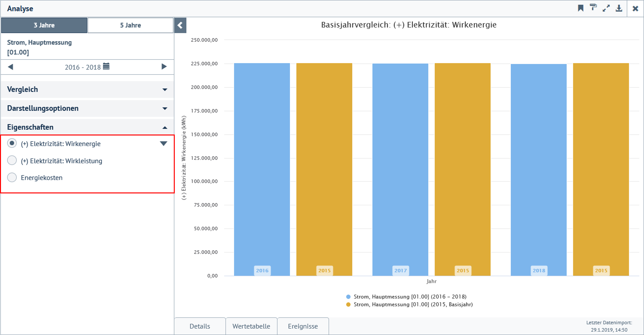Image resolution: width=644 pixels, height=335 pixels.
Task: Switch to the Wertetabelle tab
Action: (x=251, y=326)
